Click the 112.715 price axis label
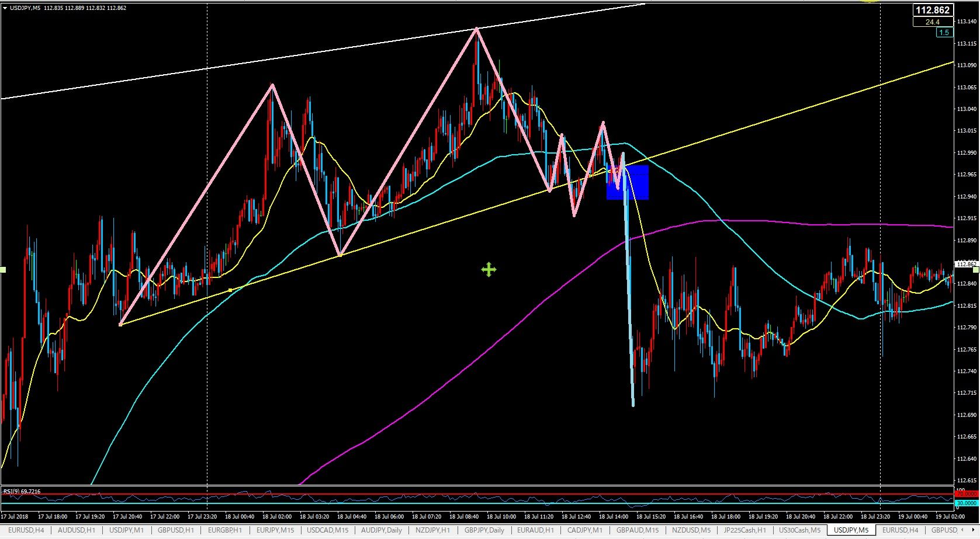Image resolution: width=980 pixels, height=539 pixels. pos(967,393)
